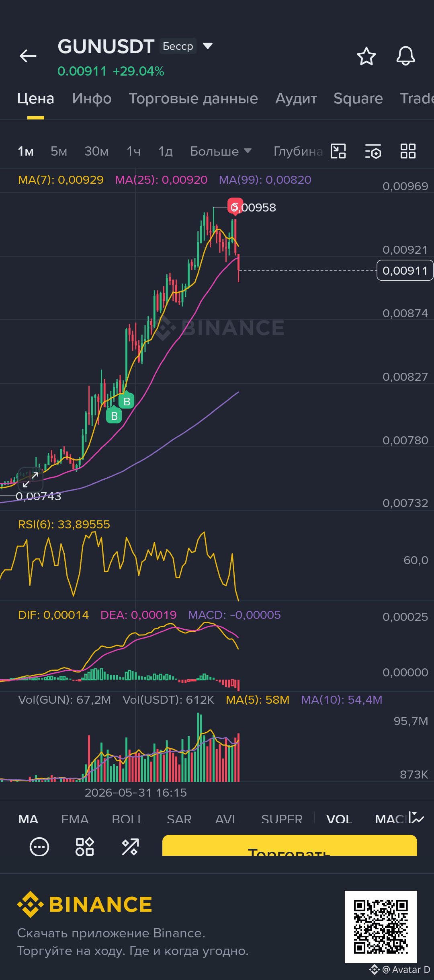
Task: Toggle the SUPER indicator
Action: 282,819
